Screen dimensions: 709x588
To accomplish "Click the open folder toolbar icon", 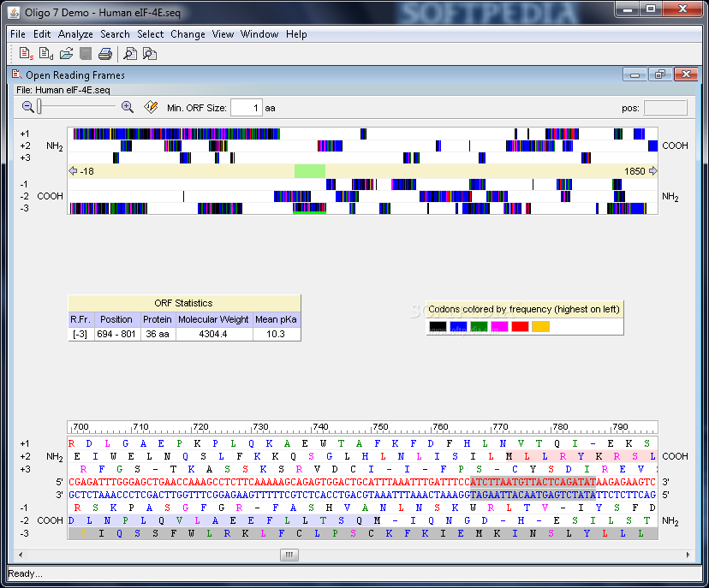I will (66, 54).
